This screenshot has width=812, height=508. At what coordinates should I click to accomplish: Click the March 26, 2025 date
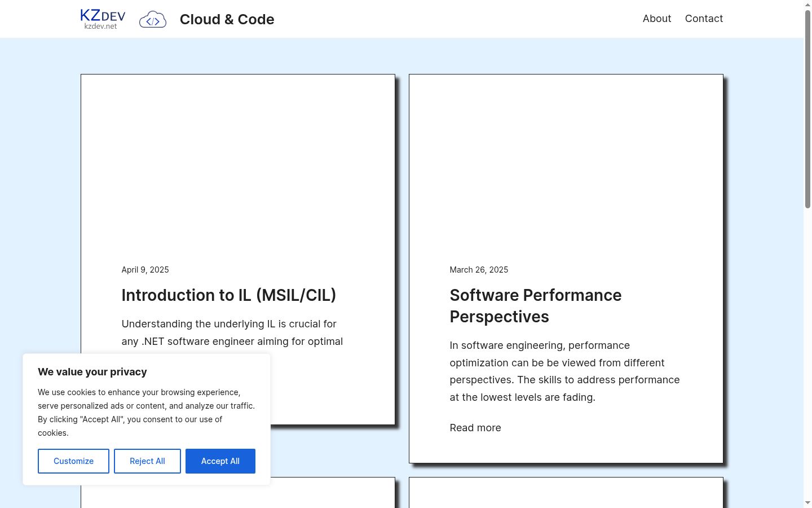(x=479, y=270)
